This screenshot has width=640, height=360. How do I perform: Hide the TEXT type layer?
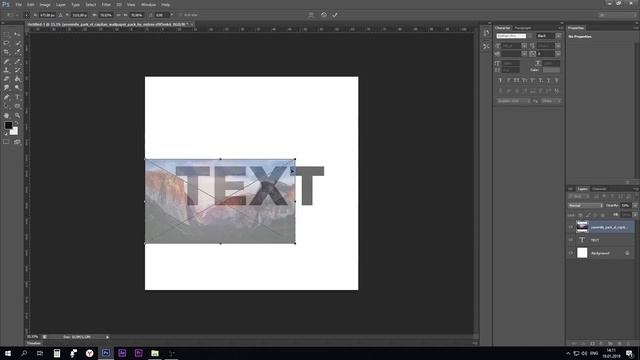pyautogui.click(x=571, y=240)
